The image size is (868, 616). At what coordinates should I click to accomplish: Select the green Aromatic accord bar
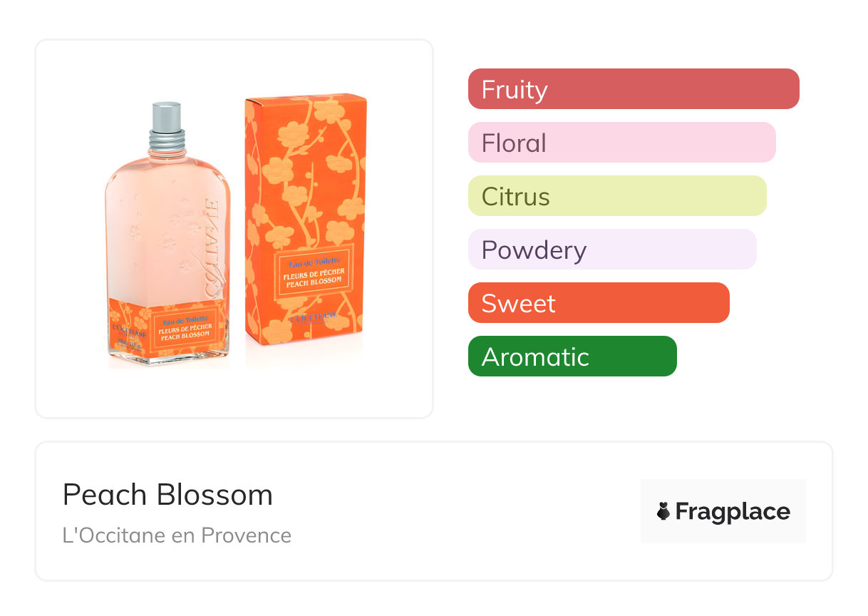tap(572, 356)
